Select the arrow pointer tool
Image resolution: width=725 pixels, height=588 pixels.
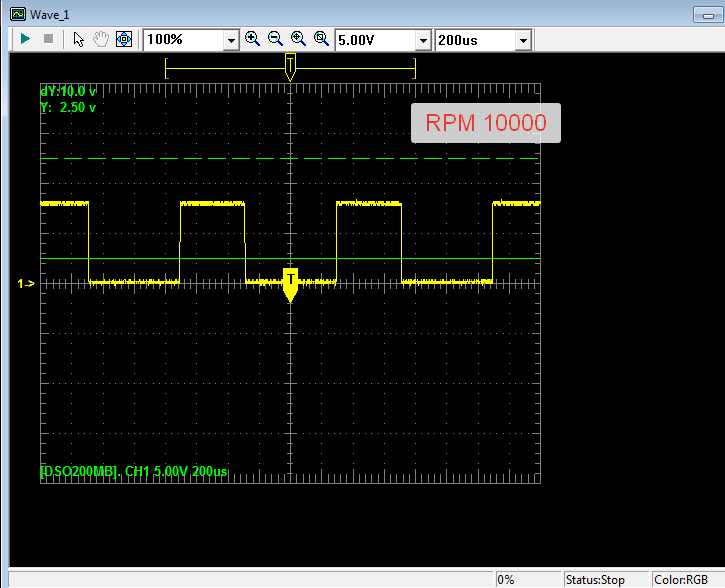(79, 39)
